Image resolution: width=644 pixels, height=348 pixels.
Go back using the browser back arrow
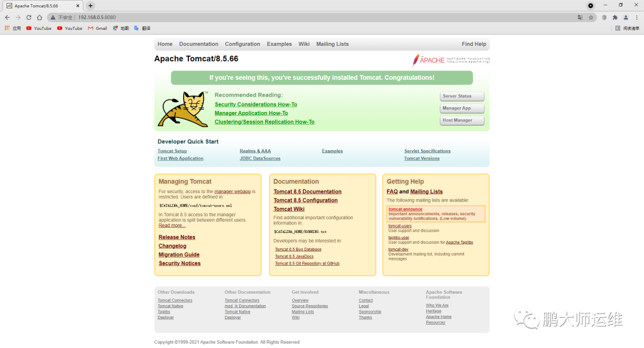(7, 17)
